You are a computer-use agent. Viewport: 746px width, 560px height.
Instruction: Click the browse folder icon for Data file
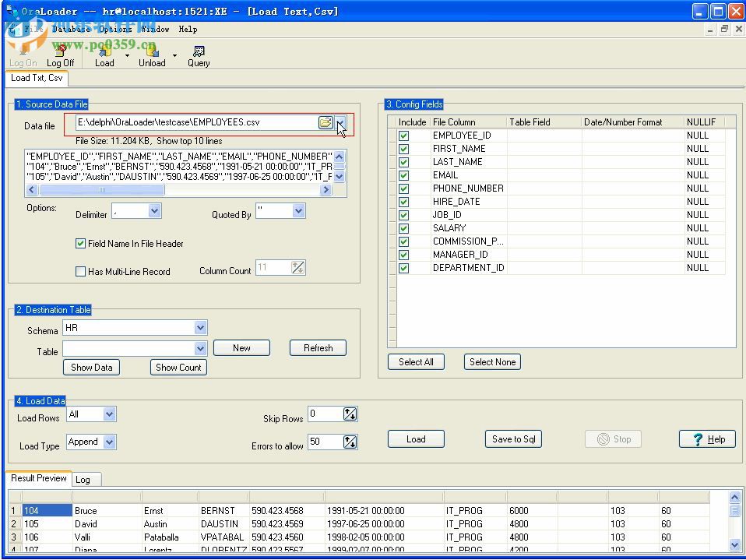(x=325, y=122)
